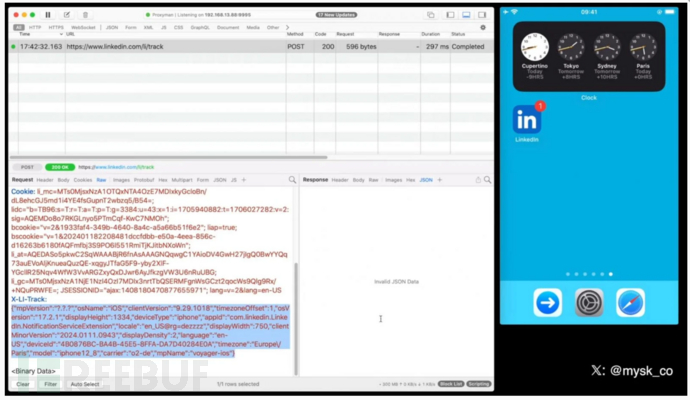Click the share icon in Response pane
690x400 pixels.
point(478,180)
